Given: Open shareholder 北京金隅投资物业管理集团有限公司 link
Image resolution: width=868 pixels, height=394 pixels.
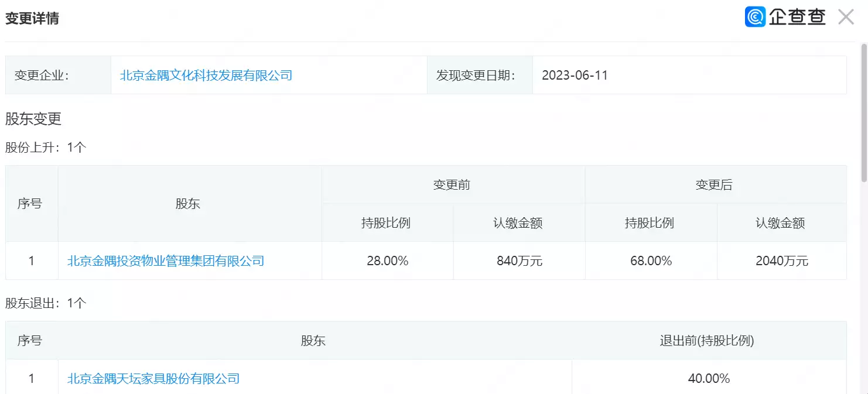Looking at the screenshot, I should click(166, 261).
